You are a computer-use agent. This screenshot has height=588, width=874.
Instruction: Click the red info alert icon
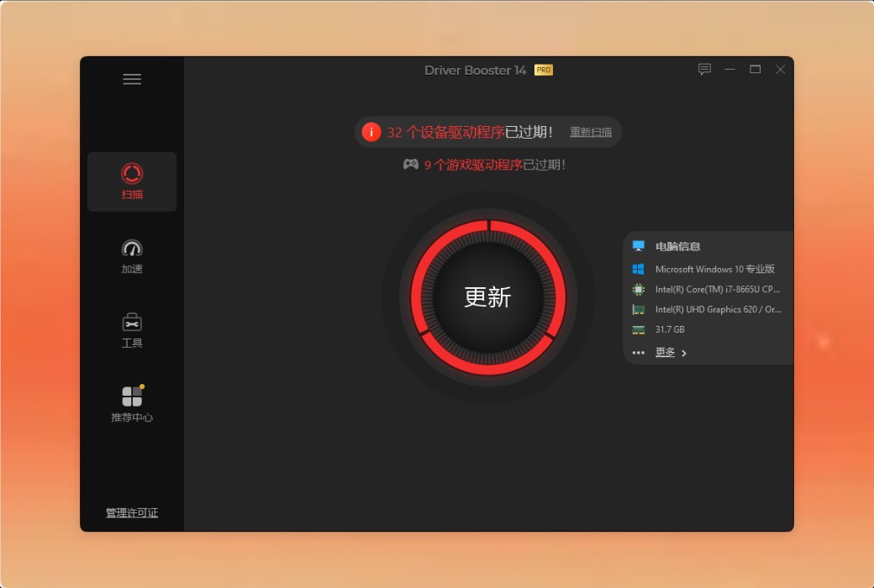tap(371, 132)
